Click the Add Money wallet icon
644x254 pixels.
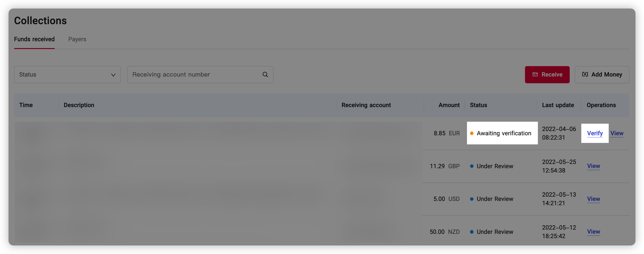[x=585, y=74]
